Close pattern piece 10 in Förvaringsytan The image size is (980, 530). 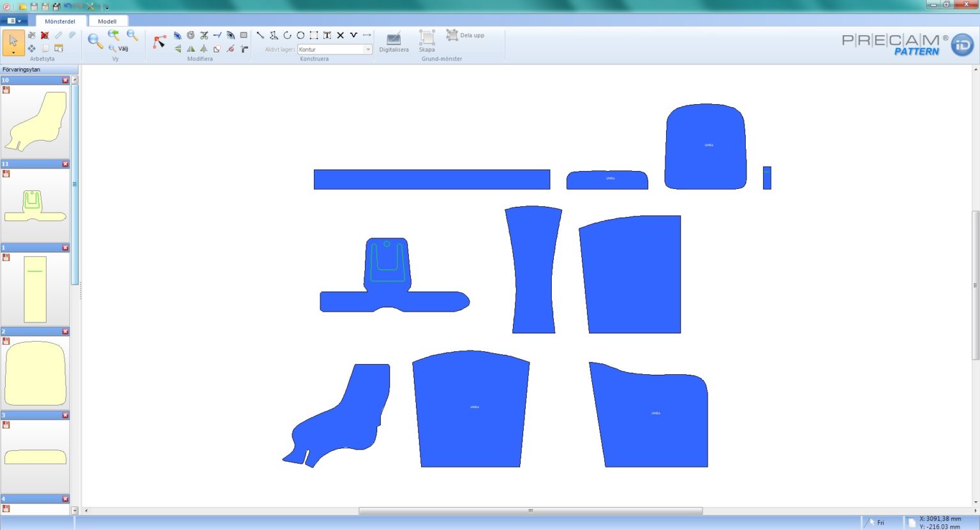[65, 80]
